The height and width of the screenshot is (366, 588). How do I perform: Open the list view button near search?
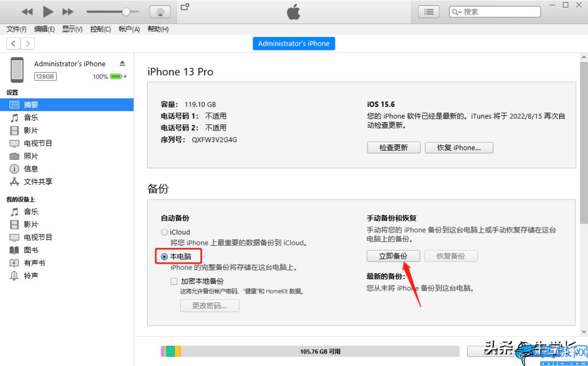click(x=428, y=12)
